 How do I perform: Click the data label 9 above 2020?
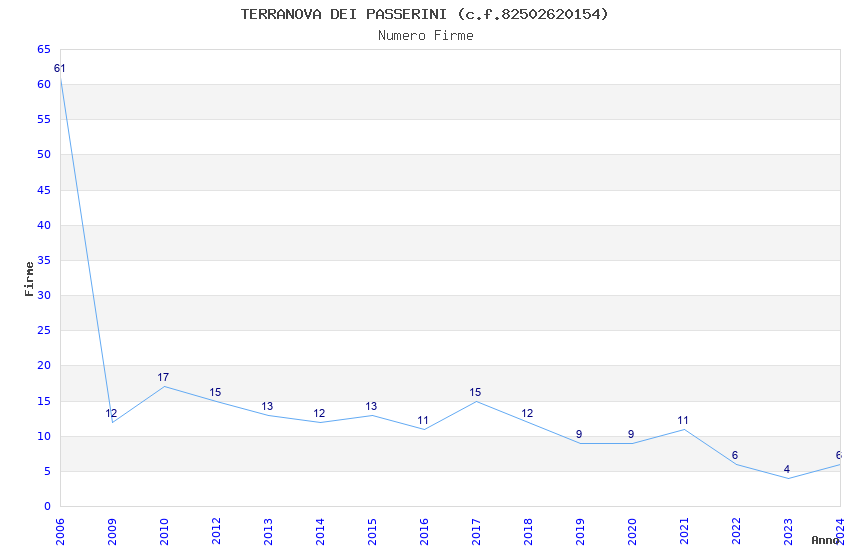coord(631,435)
